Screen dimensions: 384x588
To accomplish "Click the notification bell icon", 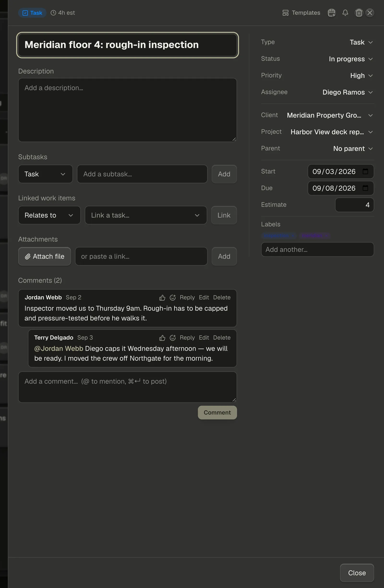I will tap(345, 12).
